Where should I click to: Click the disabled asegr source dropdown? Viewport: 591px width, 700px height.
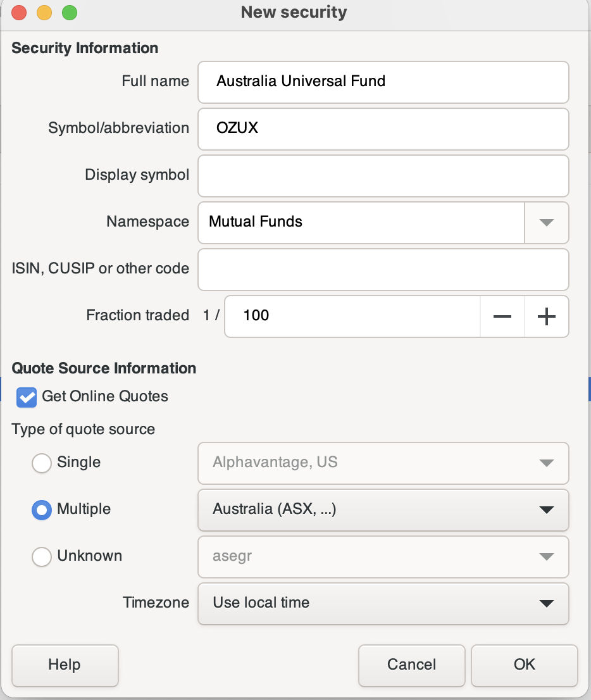(x=383, y=557)
